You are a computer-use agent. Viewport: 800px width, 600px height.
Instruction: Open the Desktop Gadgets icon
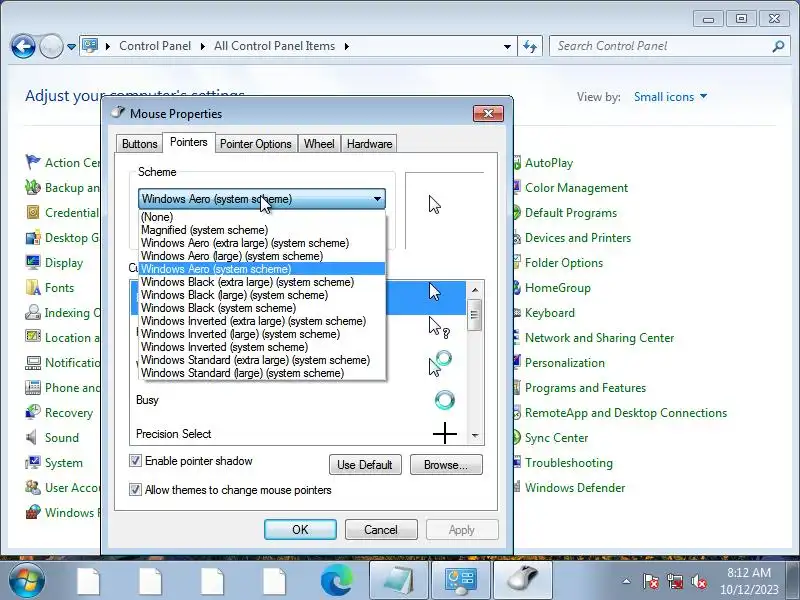(x=33, y=237)
